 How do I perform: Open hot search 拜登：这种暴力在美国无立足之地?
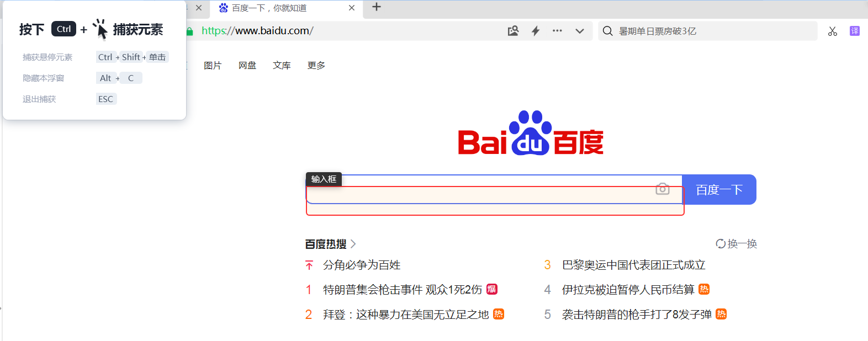click(x=406, y=315)
